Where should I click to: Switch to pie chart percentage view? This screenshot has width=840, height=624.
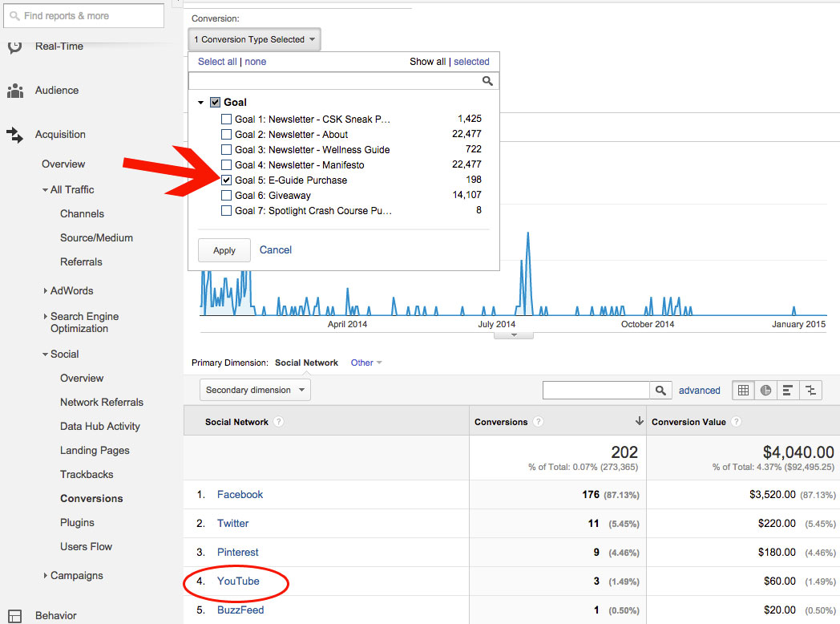(765, 391)
